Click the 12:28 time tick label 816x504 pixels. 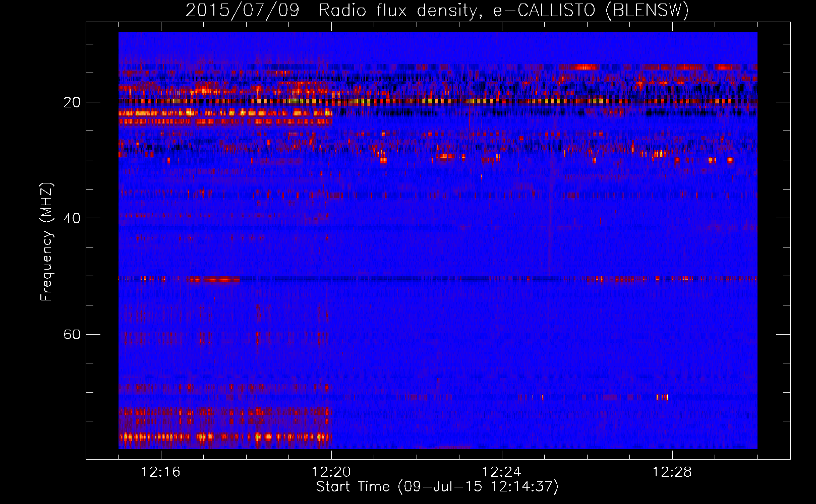pyautogui.click(x=672, y=472)
